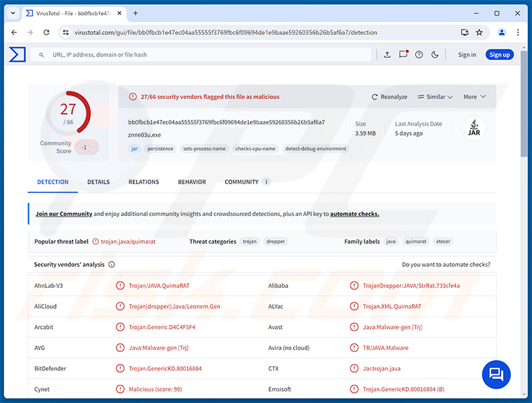
Task: Click the etecer family label chip
Action: 443,242
